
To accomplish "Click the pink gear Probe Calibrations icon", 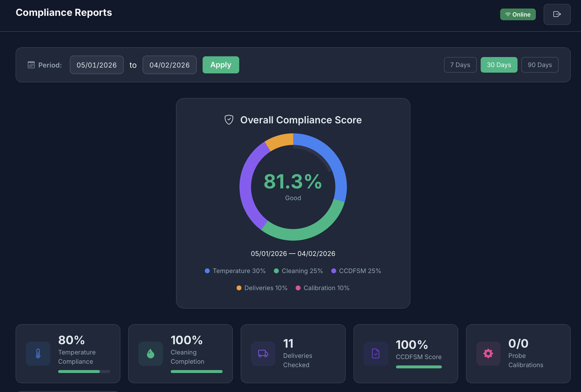I will click(488, 353).
